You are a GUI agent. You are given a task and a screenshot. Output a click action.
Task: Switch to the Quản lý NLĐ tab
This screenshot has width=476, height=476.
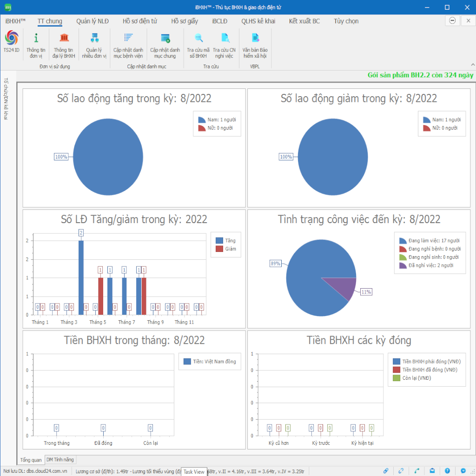coord(93,21)
